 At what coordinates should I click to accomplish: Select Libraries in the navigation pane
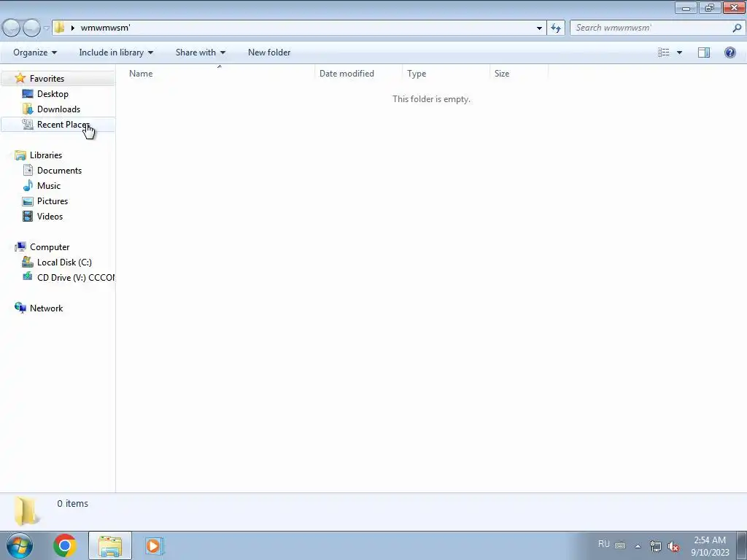(x=46, y=155)
